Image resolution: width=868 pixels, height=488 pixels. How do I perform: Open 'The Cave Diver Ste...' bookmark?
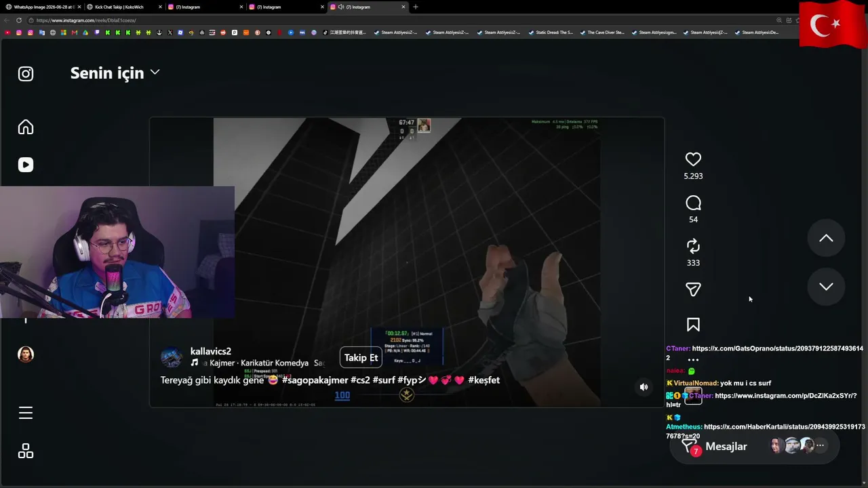point(602,33)
